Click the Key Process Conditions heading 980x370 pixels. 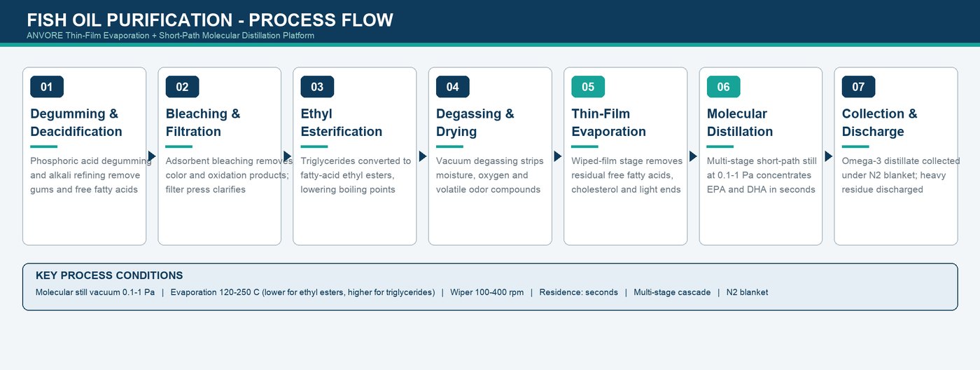[109, 275]
